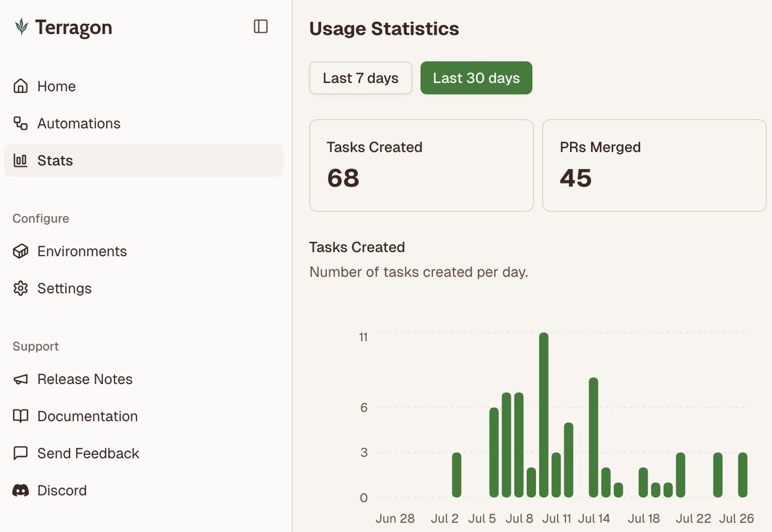Click the Jul 18 axis label
The height and width of the screenshot is (532, 772).
click(x=644, y=518)
